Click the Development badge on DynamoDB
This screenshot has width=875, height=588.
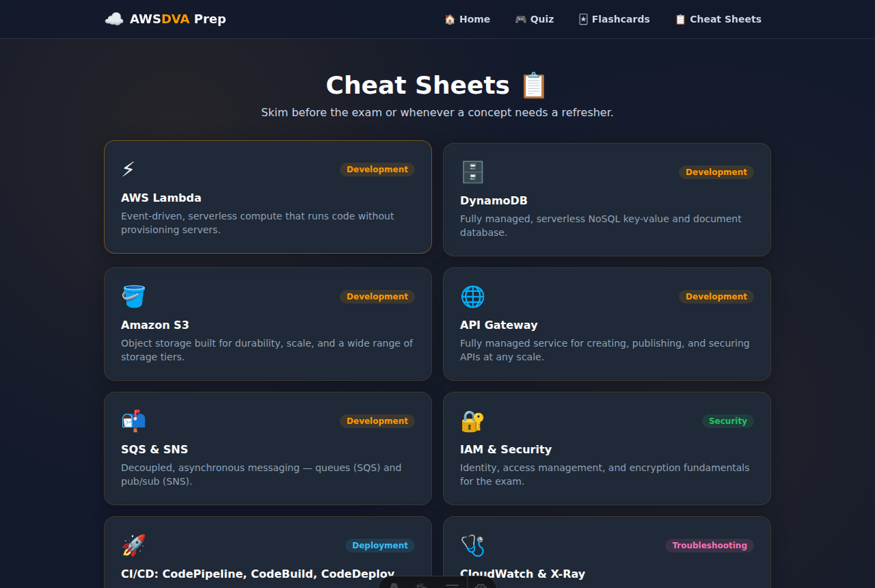pyautogui.click(x=716, y=172)
